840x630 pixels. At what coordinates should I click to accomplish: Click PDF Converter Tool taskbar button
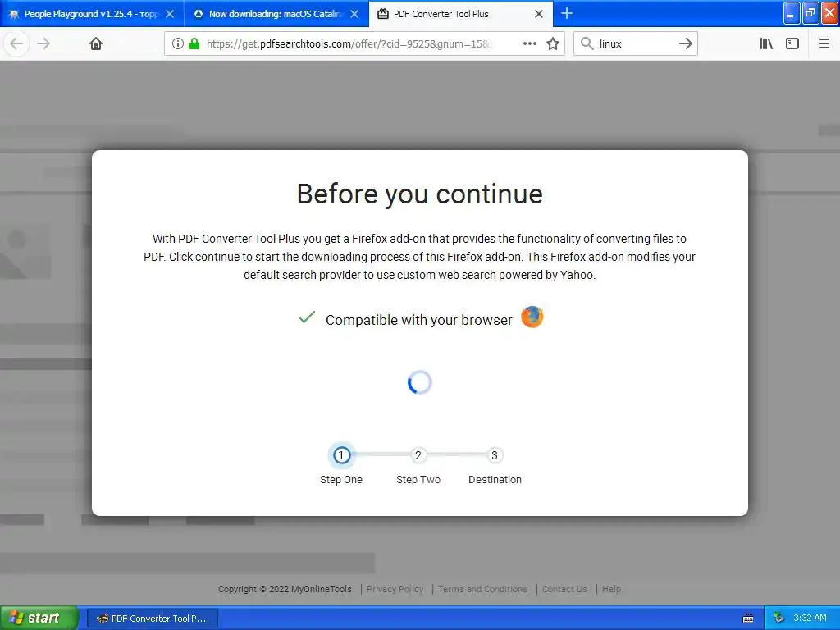coord(152,619)
